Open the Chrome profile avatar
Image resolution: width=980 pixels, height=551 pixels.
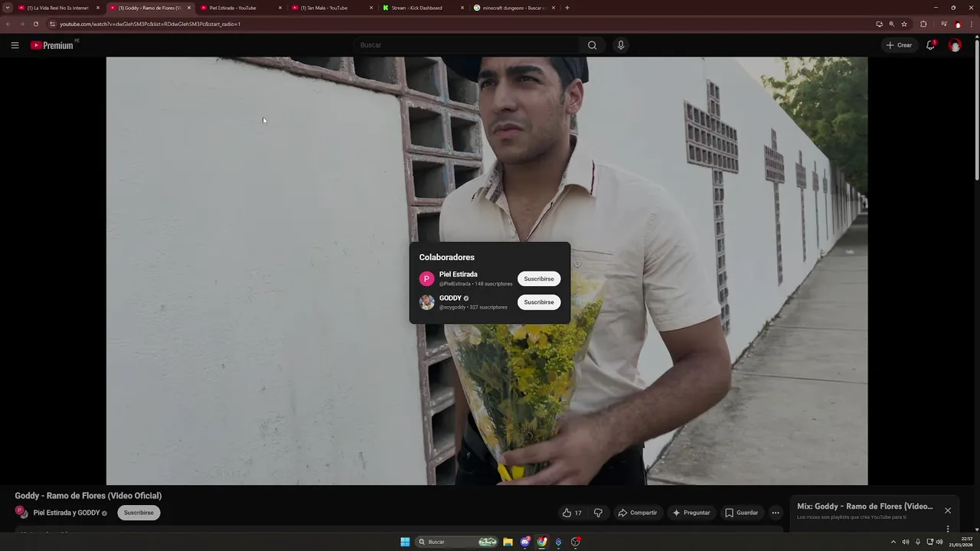pyautogui.click(x=958, y=24)
